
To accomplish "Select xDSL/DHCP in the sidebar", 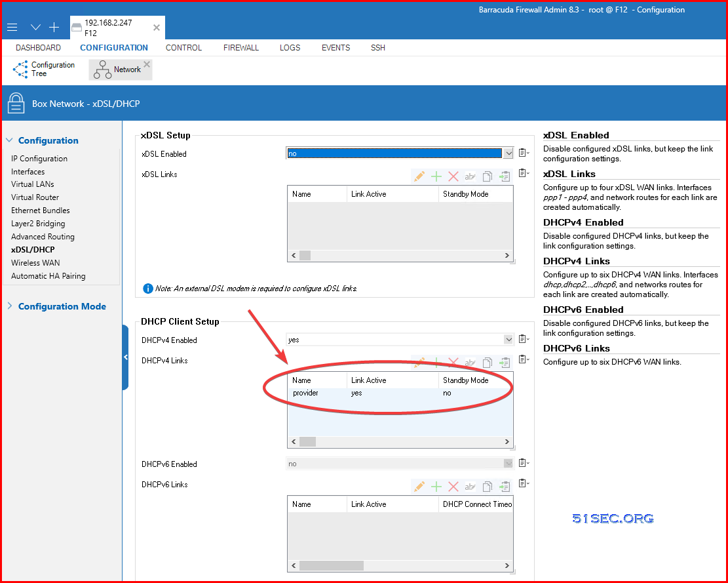I will click(33, 249).
